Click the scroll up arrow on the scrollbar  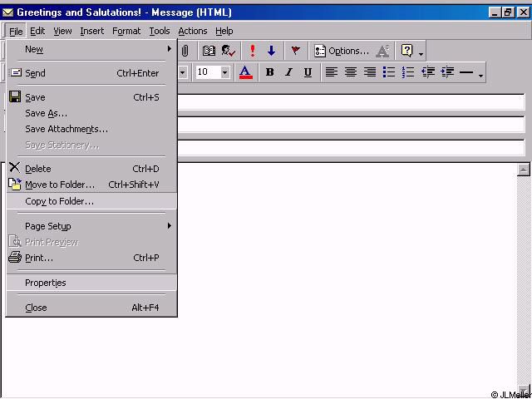click(523, 170)
